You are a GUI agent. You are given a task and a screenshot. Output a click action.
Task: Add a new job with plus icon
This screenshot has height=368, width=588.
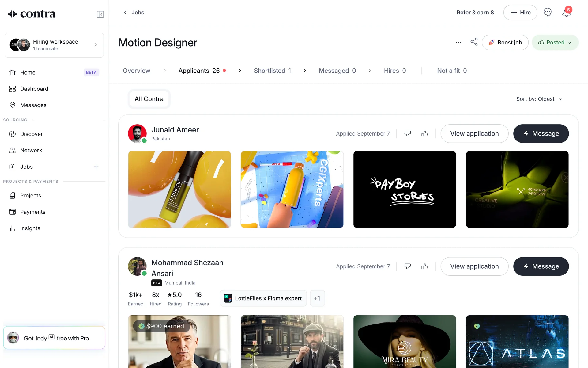coord(96,167)
